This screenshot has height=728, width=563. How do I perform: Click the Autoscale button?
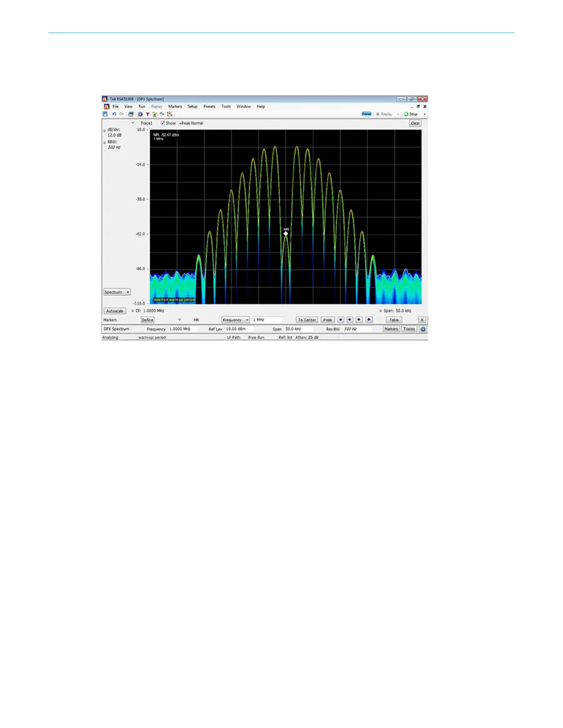click(x=115, y=311)
